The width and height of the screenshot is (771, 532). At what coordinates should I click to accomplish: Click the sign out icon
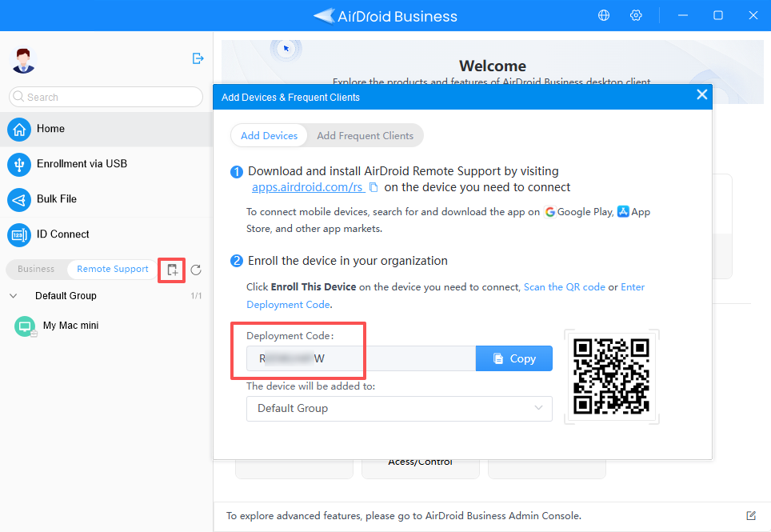click(x=198, y=58)
